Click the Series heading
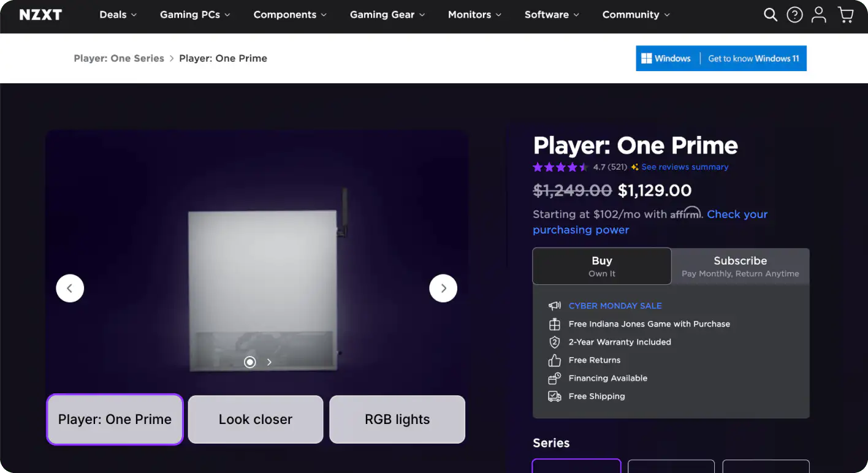This screenshot has height=473, width=868. point(551,443)
